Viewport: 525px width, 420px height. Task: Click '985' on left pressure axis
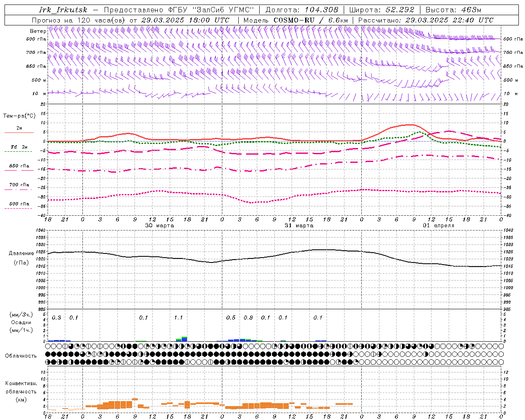click(42, 309)
